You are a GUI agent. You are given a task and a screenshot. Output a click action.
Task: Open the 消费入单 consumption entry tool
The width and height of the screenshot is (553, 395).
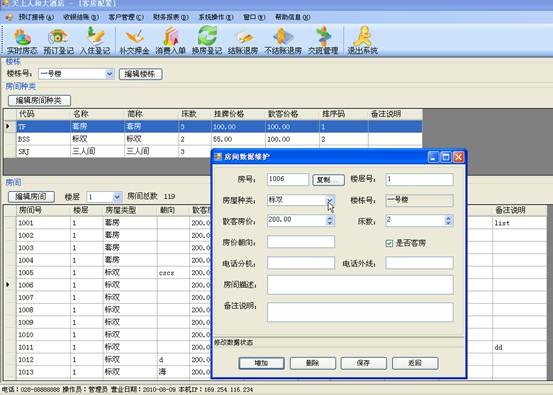(x=171, y=41)
